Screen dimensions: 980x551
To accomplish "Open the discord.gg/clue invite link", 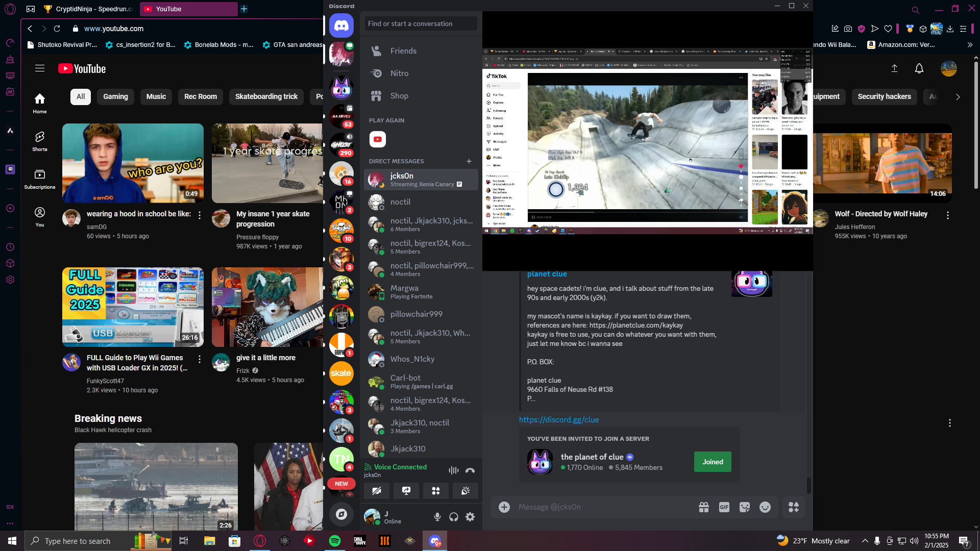I will coord(559,420).
